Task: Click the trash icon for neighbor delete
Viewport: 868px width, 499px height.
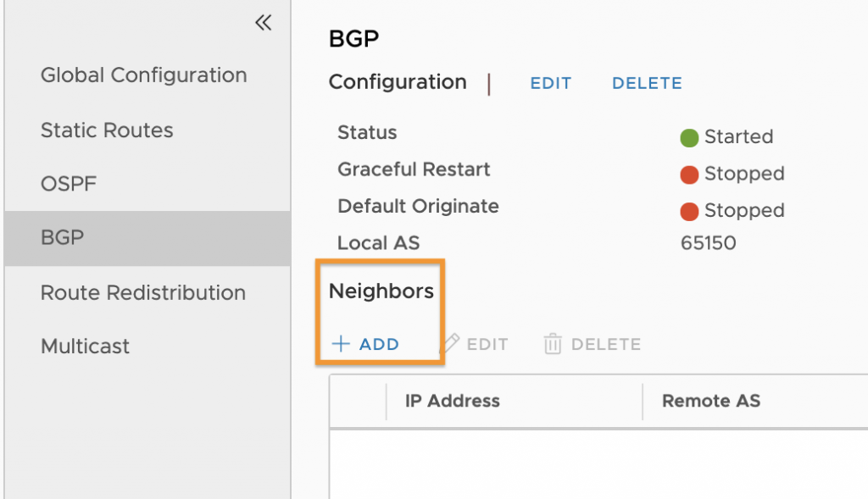Action: point(553,344)
